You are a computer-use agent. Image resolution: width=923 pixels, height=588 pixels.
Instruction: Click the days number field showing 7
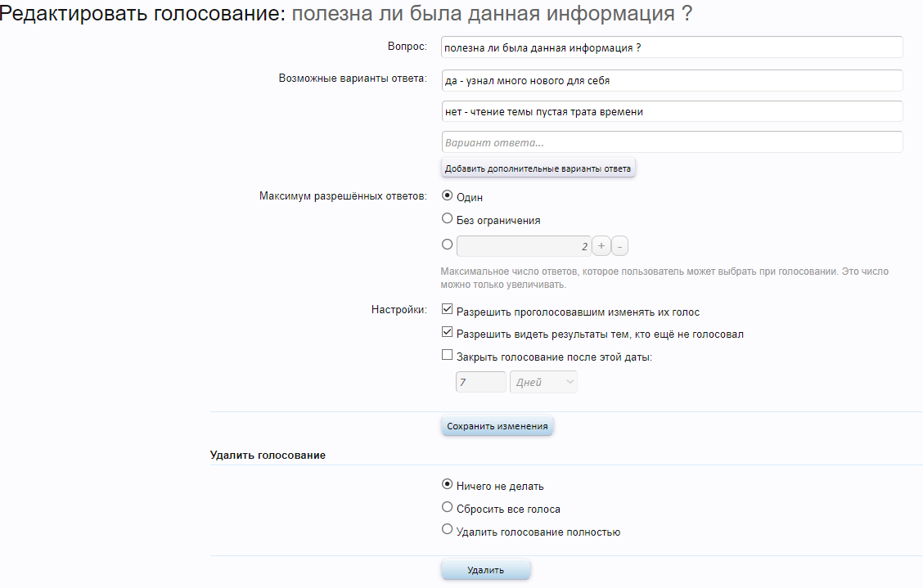pyautogui.click(x=480, y=381)
